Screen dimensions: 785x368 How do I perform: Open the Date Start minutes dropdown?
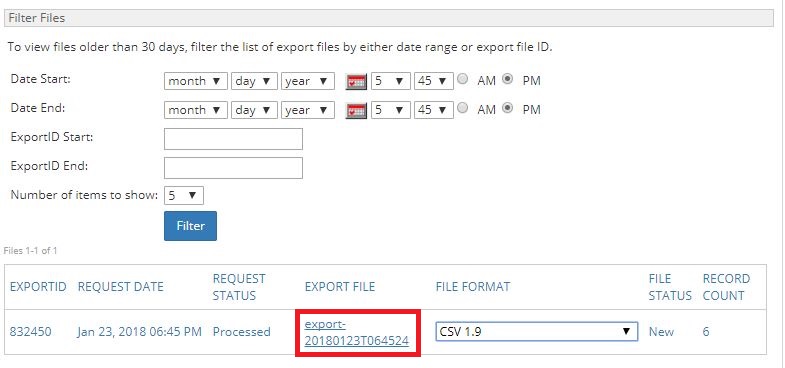pos(434,81)
